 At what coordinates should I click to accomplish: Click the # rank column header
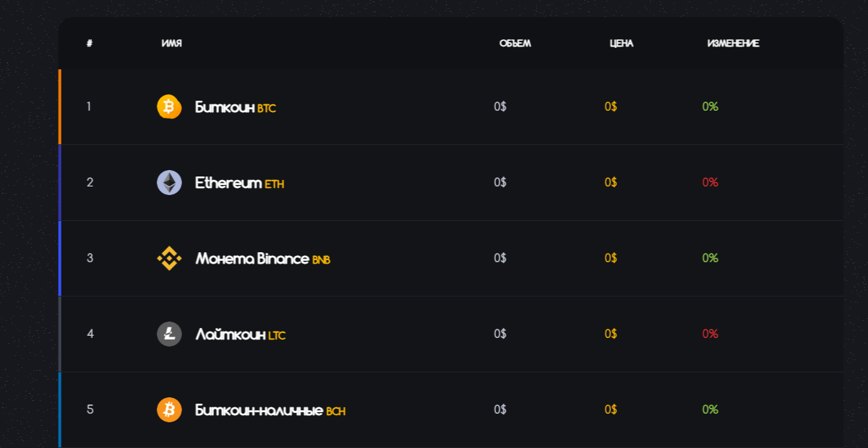point(89,44)
